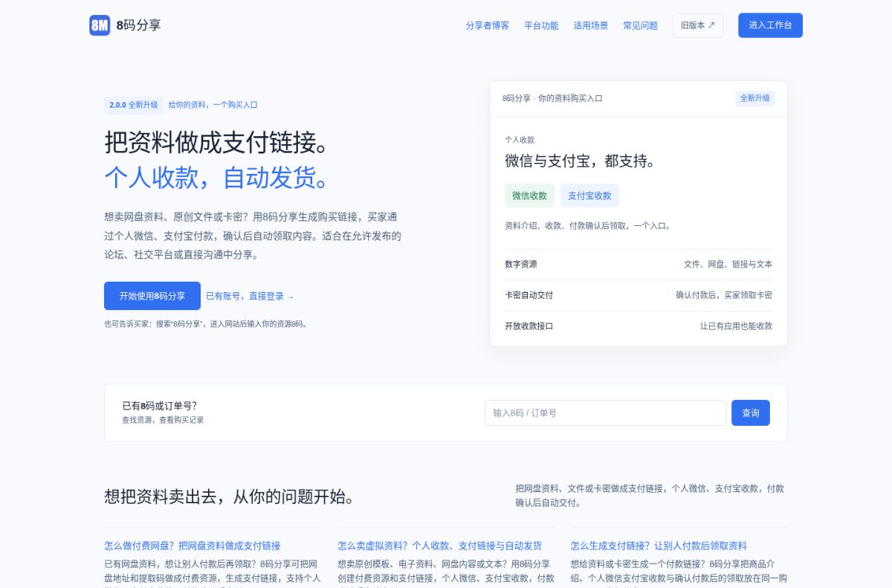Viewport: 892px width, 588px height.
Task: Click the 8码分享 brand name
Action: point(138,25)
